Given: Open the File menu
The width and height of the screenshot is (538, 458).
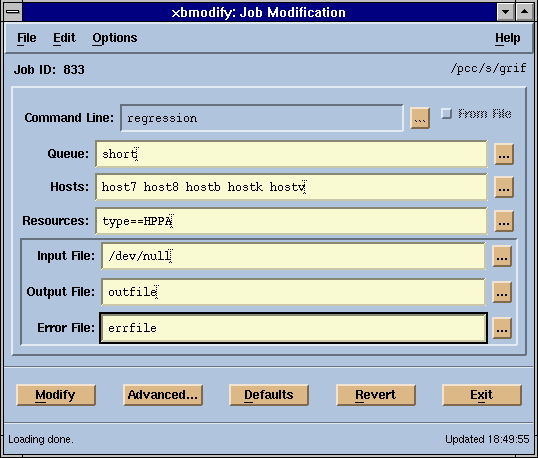Looking at the screenshot, I should (x=26, y=38).
